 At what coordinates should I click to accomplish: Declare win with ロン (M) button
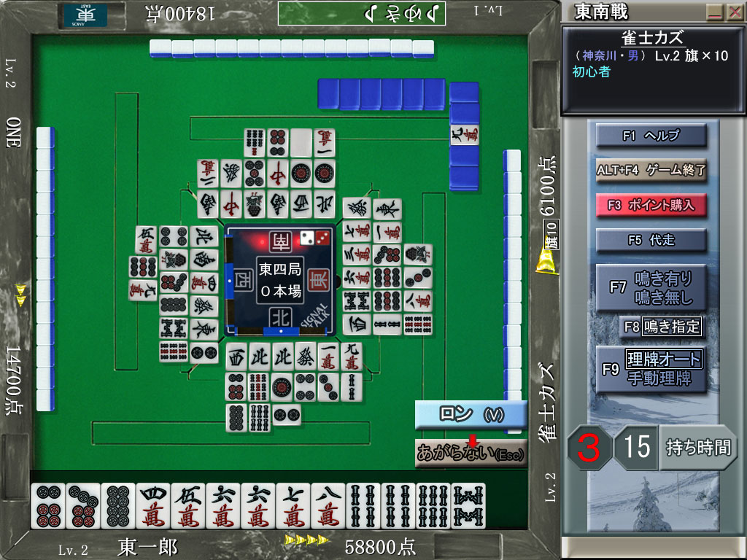tap(471, 414)
